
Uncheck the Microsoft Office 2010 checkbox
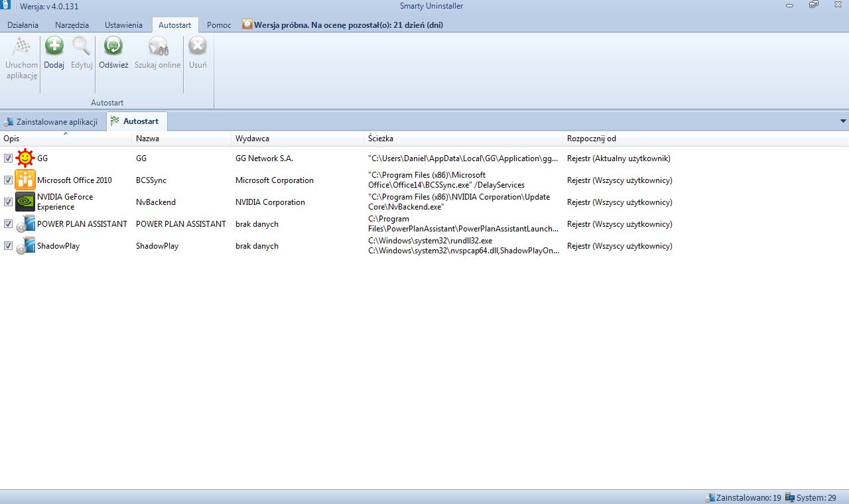tap(8, 180)
